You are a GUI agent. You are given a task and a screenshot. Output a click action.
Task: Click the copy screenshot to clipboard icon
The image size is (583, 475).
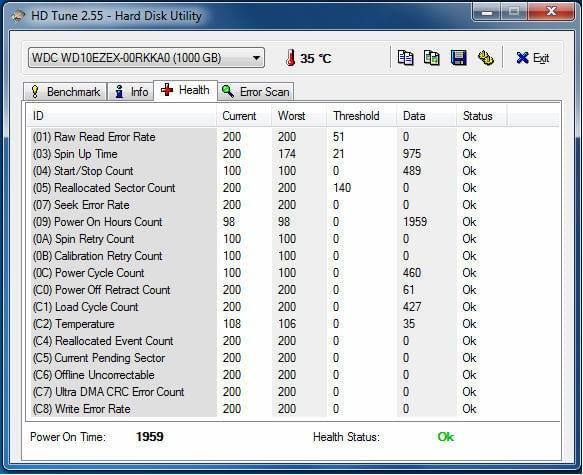tap(432, 58)
